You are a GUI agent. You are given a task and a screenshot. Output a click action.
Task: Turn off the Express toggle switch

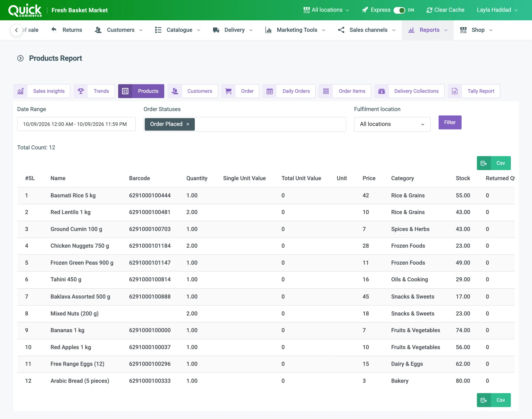click(399, 10)
